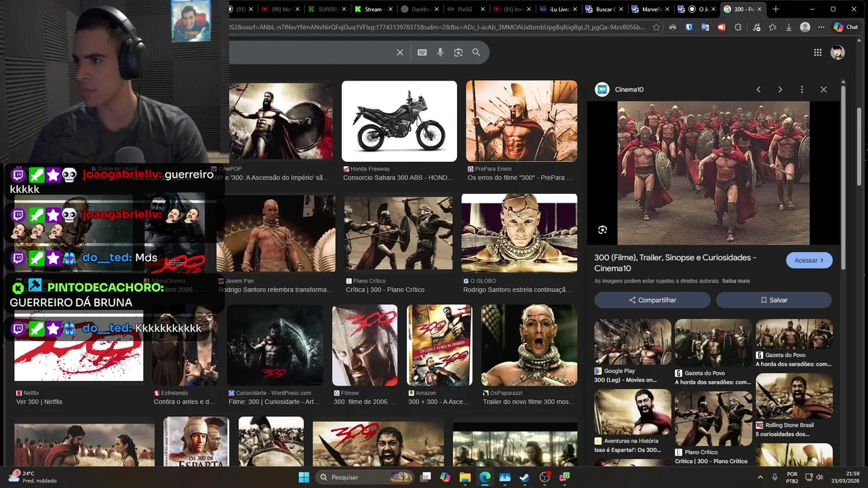Start voice search with microphone icon
This screenshot has width=868, height=488.
click(440, 52)
